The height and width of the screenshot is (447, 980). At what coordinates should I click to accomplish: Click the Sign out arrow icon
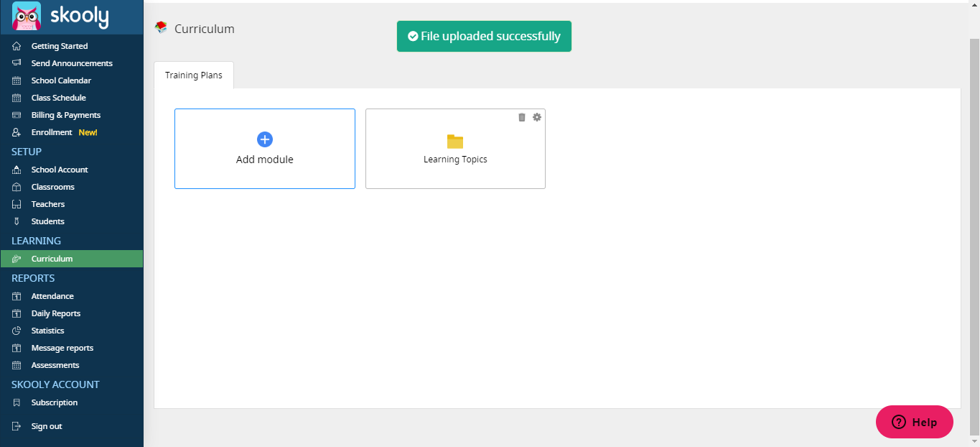tap(17, 426)
